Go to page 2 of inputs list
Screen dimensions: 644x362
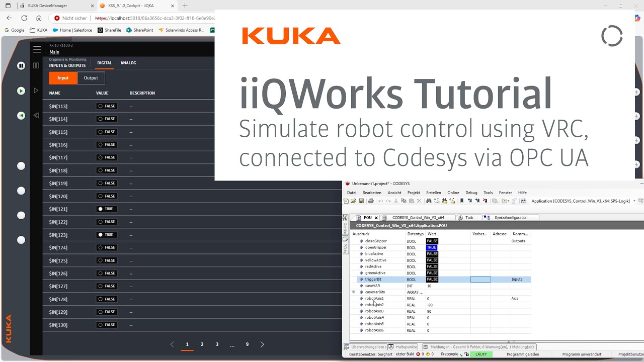click(x=202, y=344)
